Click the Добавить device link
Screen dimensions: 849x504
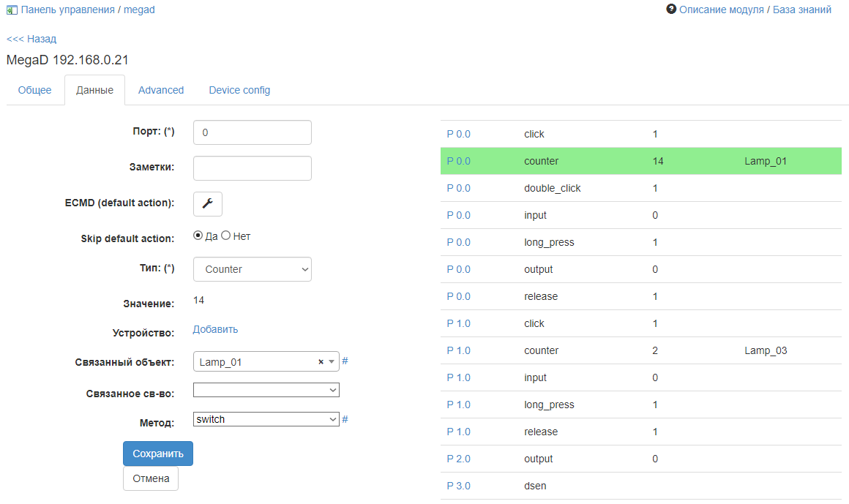[215, 329]
